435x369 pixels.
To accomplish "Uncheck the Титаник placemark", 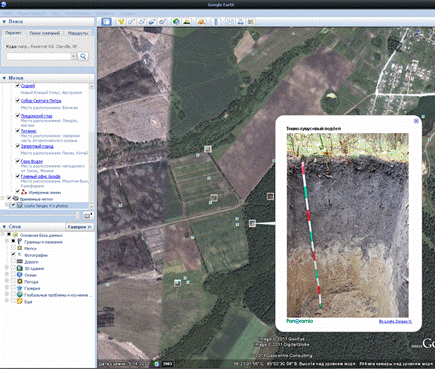I will click(x=18, y=131).
